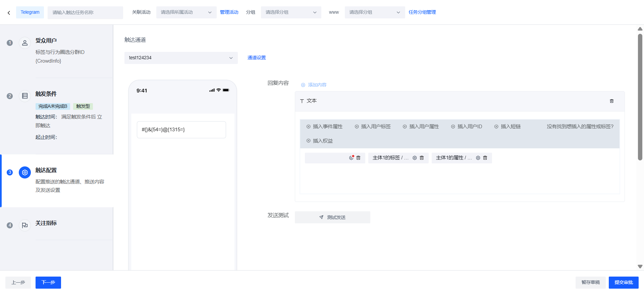644x294 pixels.
Task: Click 插入短链 option
Action: 507,127
